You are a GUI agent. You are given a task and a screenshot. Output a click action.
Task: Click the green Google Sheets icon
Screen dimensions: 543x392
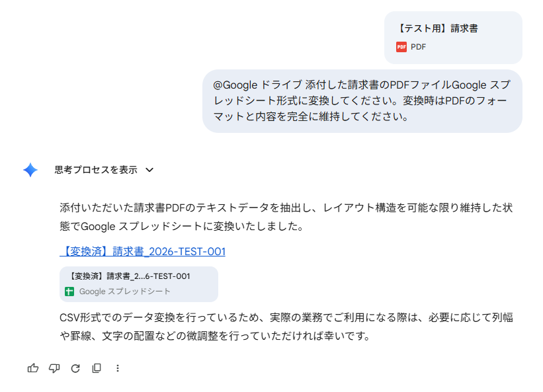[69, 292]
